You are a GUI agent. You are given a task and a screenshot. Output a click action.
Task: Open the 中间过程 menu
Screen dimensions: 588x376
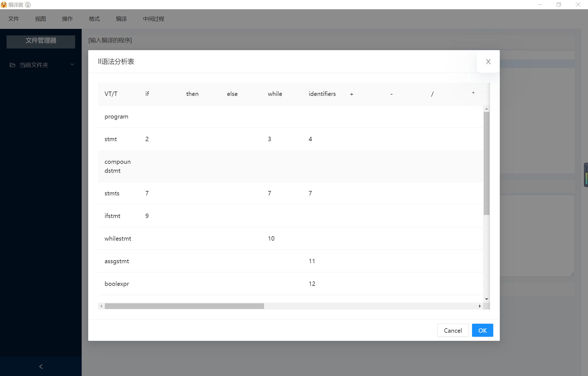pos(154,19)
